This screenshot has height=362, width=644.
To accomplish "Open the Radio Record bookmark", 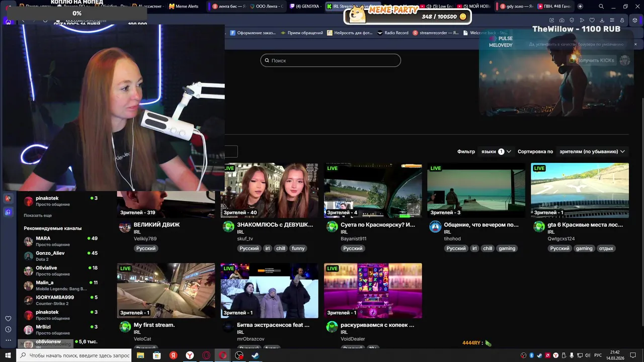I will (392, 33).
